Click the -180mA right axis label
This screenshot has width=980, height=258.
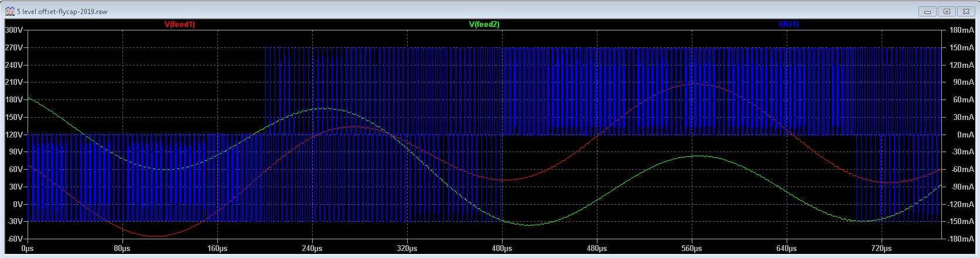(960, 239)
